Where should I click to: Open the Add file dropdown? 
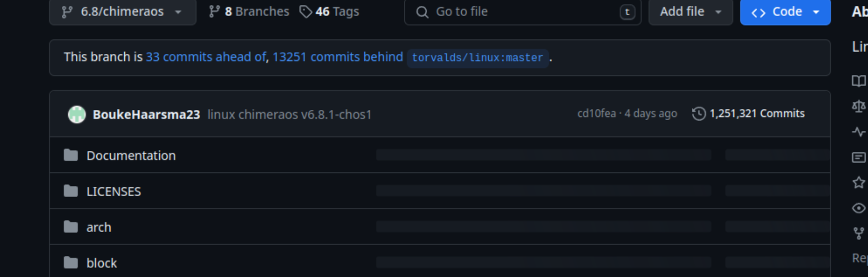tap(690, 11)
